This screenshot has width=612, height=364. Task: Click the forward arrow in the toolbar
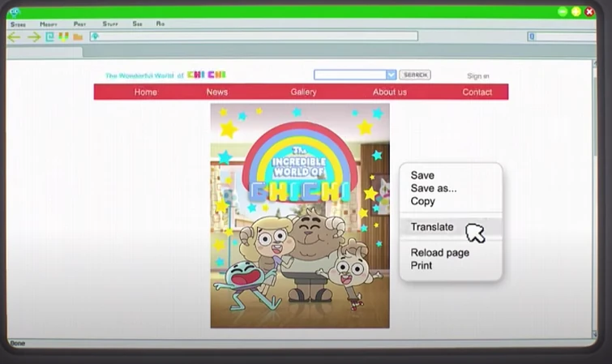34,37
